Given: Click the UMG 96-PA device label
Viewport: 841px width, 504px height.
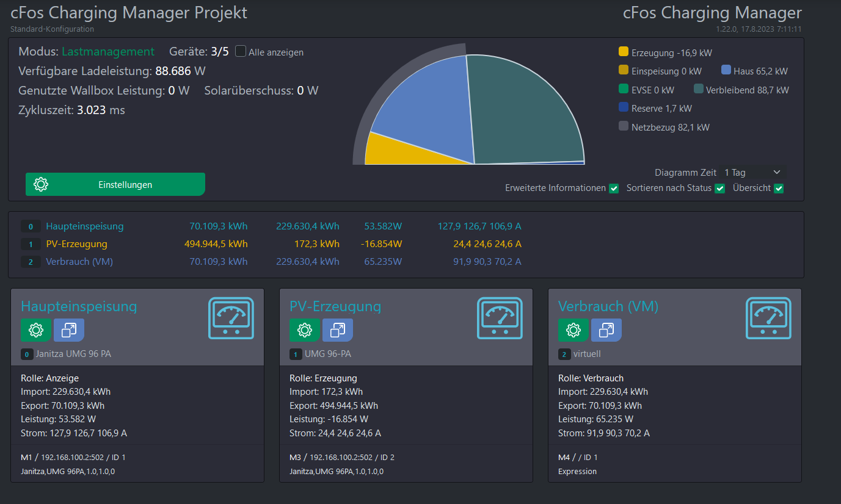Looking at the screenshot, I should (328, 354).
